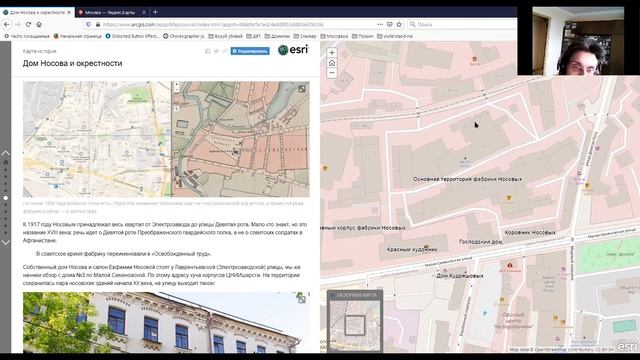Viewport: 640px width, 360px height.
Task: Share story on Twitter icon
Action: coord(216,51)
